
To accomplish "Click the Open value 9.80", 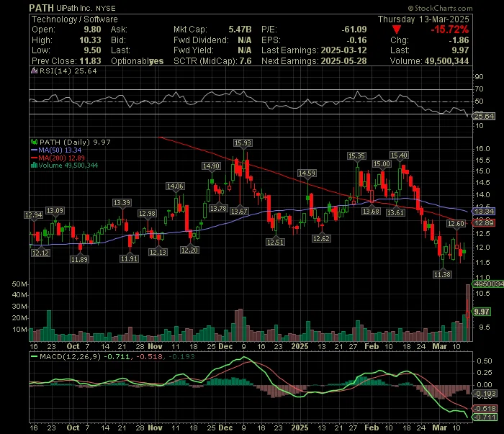I will 92,30.
